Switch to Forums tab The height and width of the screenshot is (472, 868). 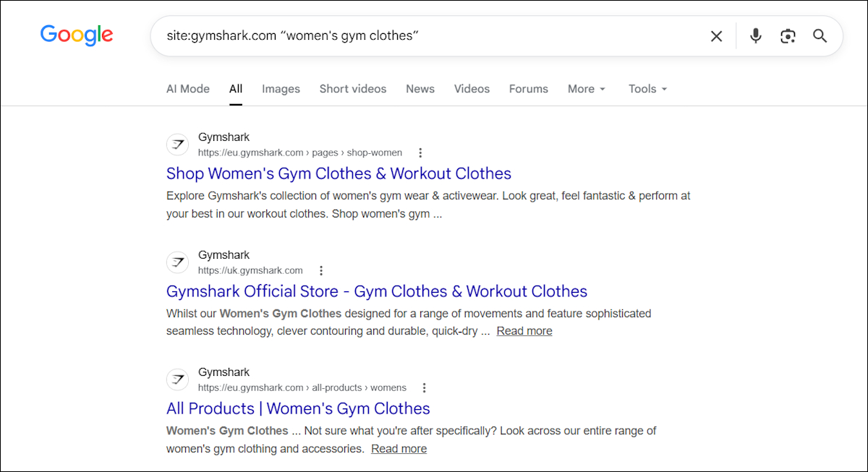(x=529, y=89)
